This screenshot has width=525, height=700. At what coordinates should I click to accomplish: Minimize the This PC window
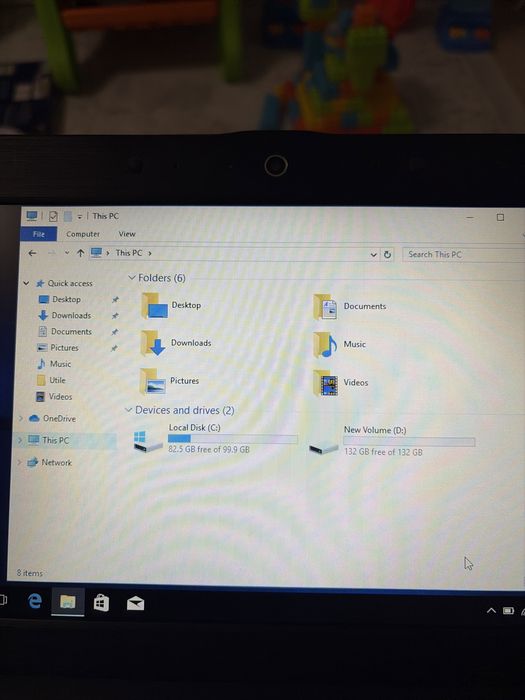[470, 217]
